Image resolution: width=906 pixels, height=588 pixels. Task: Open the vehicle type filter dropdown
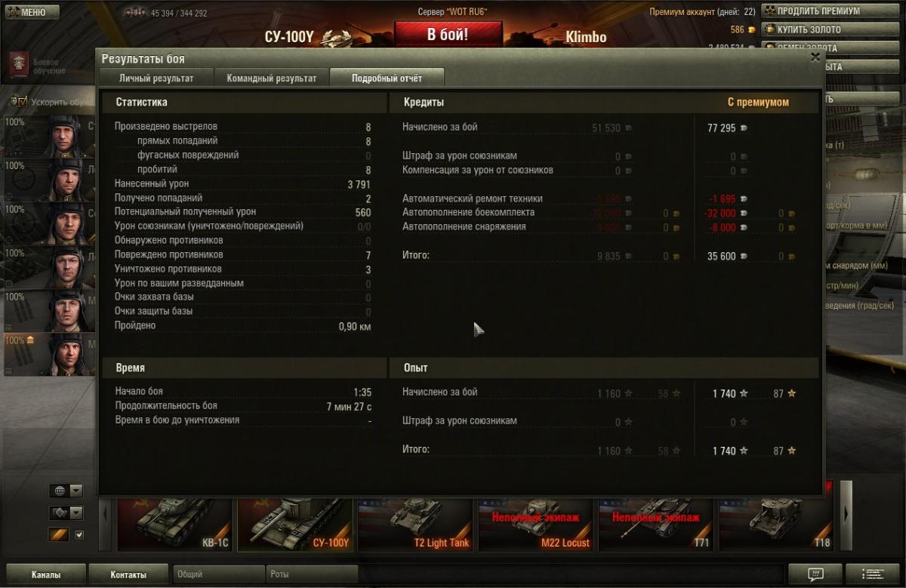click(66, 513)
